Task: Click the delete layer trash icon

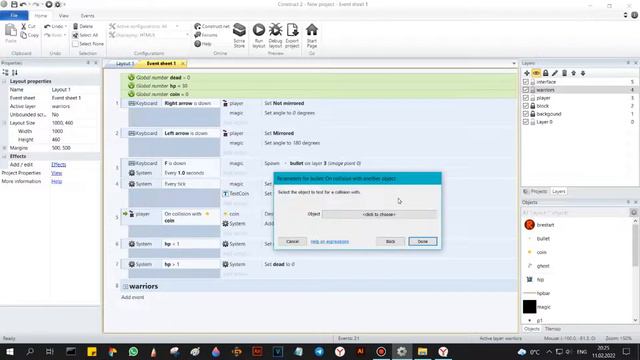Action: [x=564, y=73]
